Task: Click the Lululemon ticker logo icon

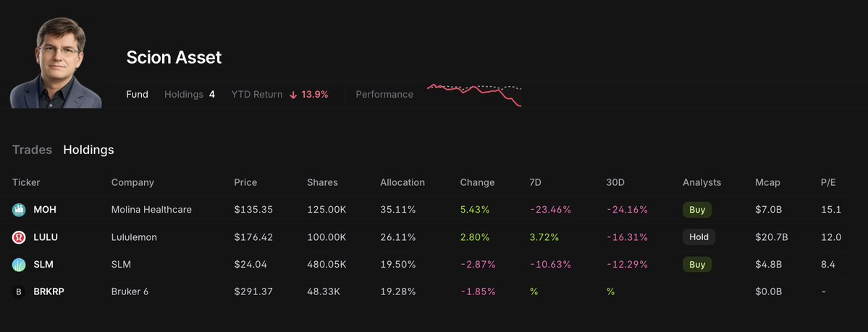Action: pyautogui.click(x=19, y=237)
